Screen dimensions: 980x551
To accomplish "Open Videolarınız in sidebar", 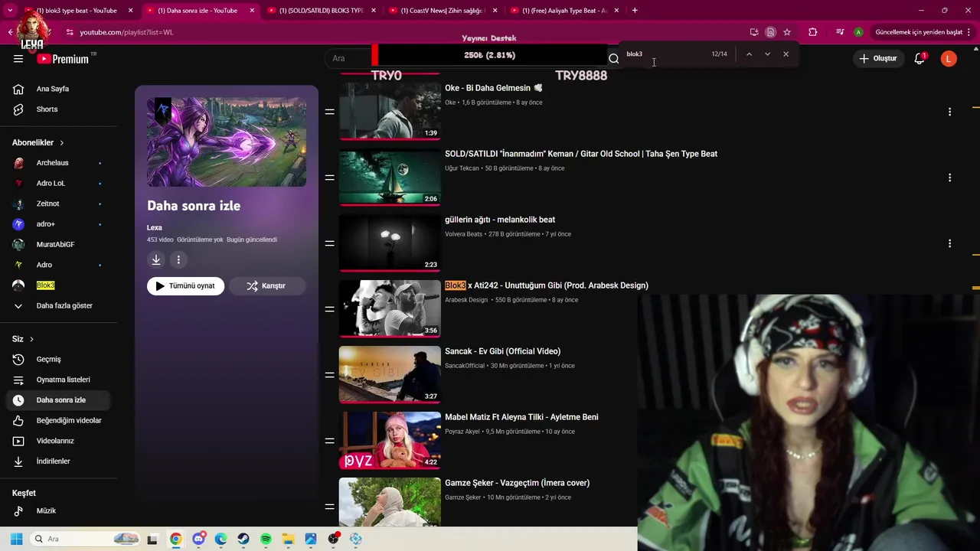I will tap(55, 441).
